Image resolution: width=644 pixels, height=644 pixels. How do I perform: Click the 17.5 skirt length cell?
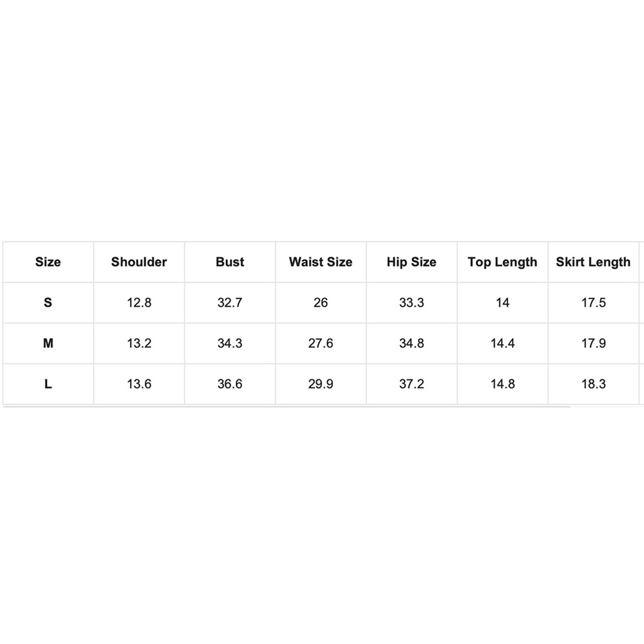pyautogui.click(x=593, y=303)
